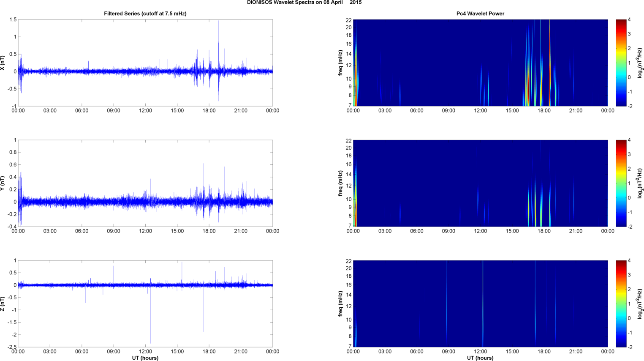
Task: Click the '0.8' tick on the Y series axis
Action: 13,152
